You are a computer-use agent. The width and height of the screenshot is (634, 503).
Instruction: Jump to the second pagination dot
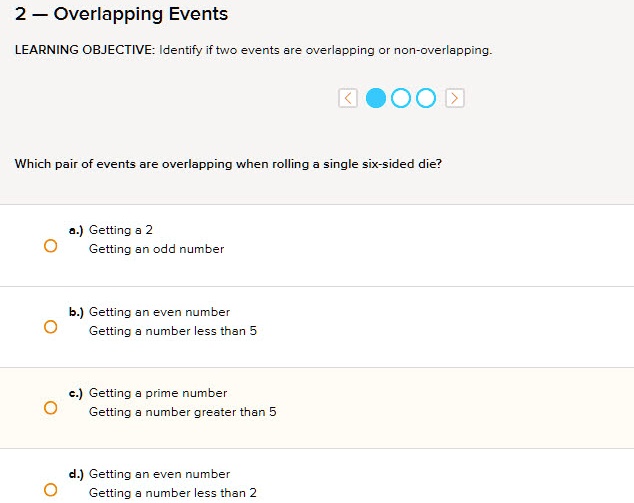click(401, 97)
